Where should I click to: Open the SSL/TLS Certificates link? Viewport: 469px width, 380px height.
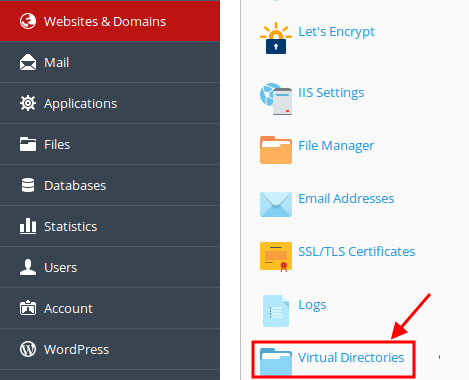tap(356, 252)
